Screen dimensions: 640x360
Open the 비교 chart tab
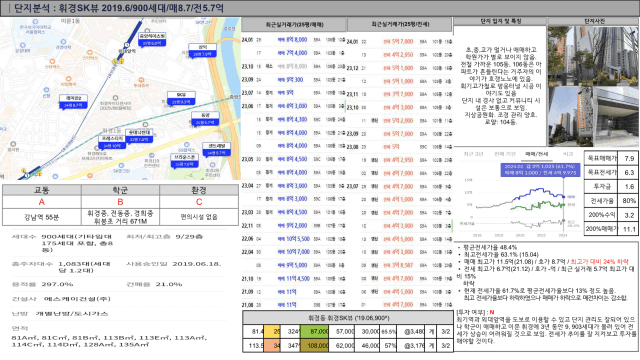click(568, 154)
